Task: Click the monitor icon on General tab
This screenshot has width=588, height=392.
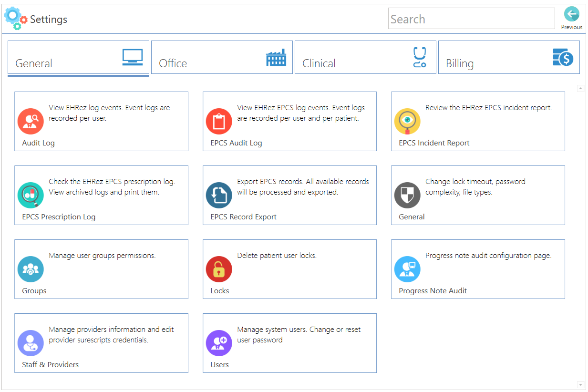Action: [133, 57]
